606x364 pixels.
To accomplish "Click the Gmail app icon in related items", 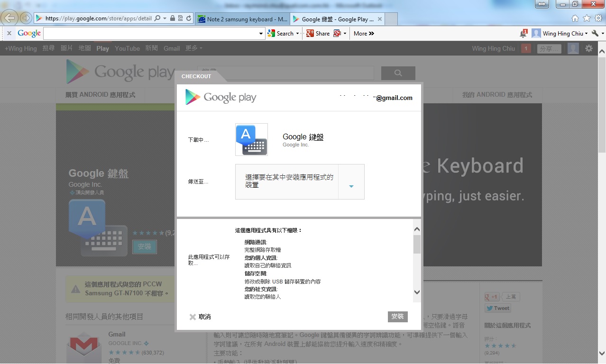I will [83, 347].
